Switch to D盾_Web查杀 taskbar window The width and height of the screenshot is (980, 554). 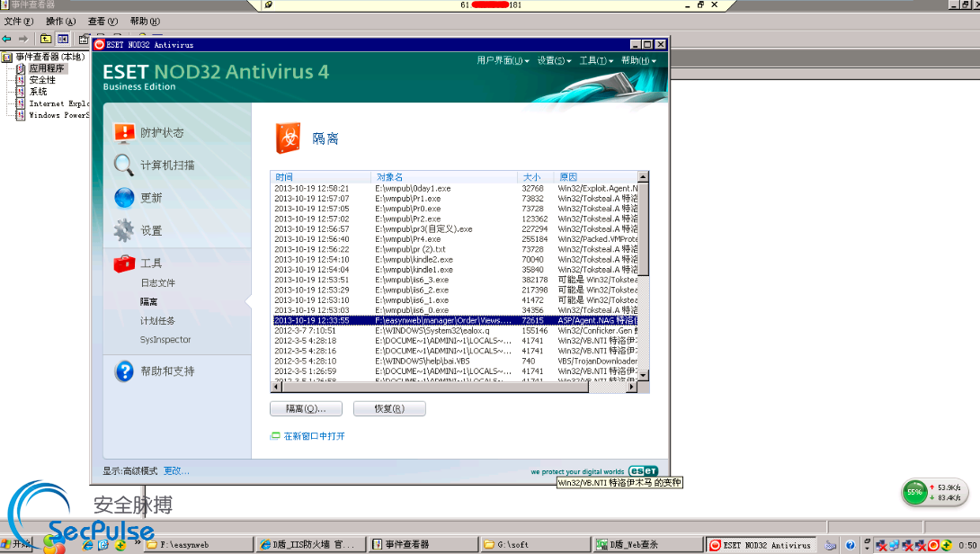(647, 545)
